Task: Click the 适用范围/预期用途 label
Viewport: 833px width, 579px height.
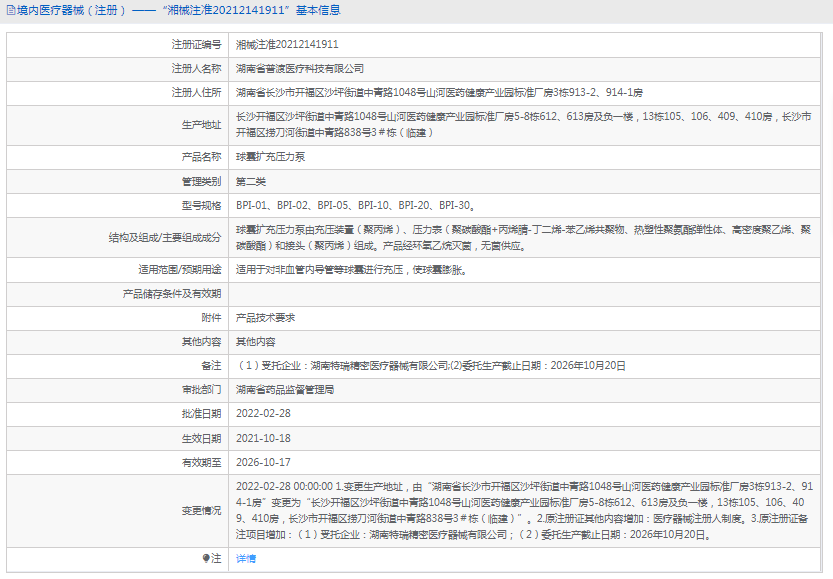Action: point(180,270)
